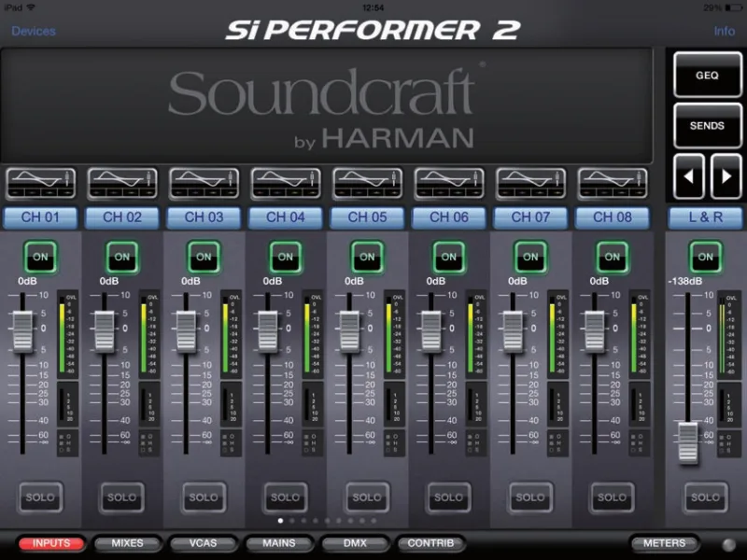The height and width of the screenshot is (560, 747).
Task: Switch to the MIXES tab
Action: click(127, 543)
